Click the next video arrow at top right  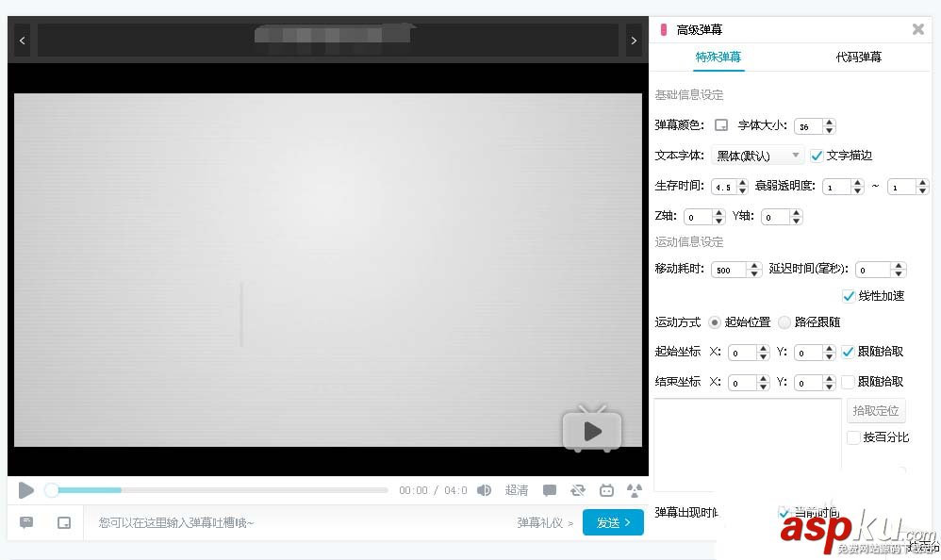pyautogui.click(x=634, y=41)
